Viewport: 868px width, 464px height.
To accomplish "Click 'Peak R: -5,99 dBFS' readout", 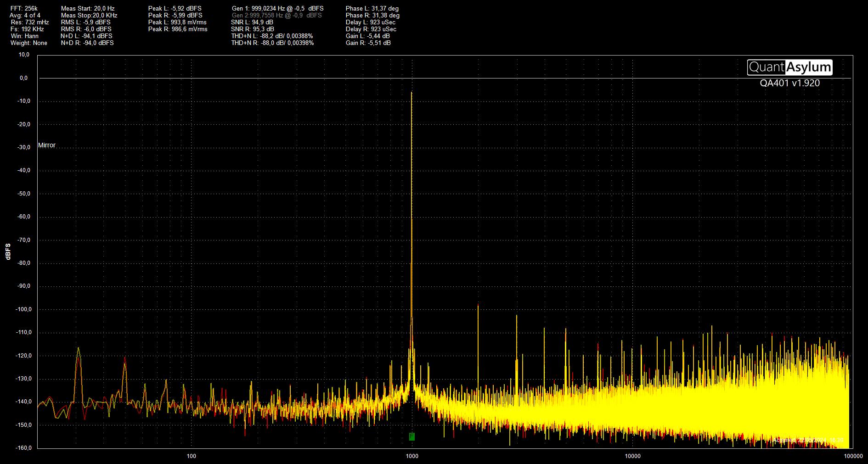I will click(175, 15).
